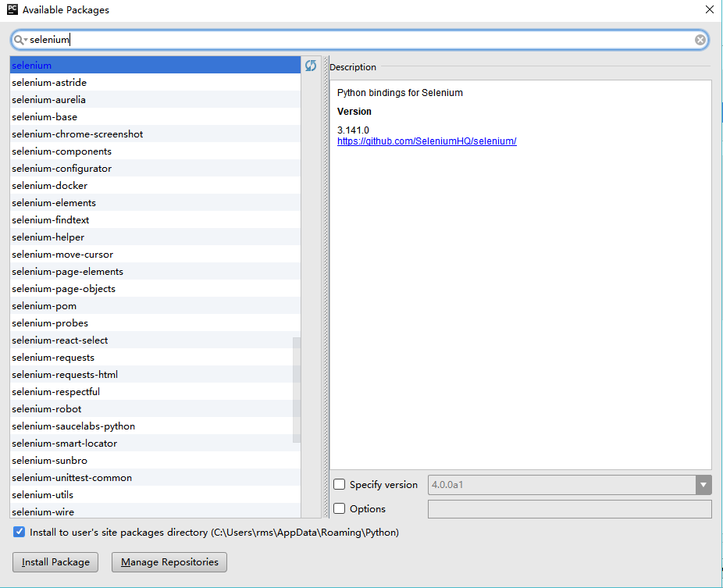Image resolution: width=723 pixels, height=588 pixels.
Task: Click the Python bindings for Selenium description
Action: [x=400, y=93]
